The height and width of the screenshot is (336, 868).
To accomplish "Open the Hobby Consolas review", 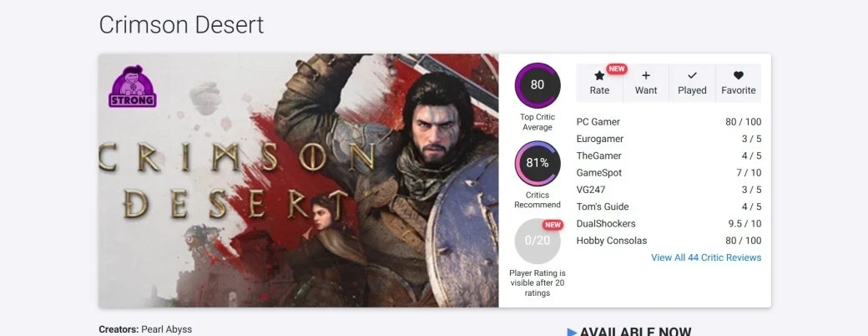I will point(611,241).
